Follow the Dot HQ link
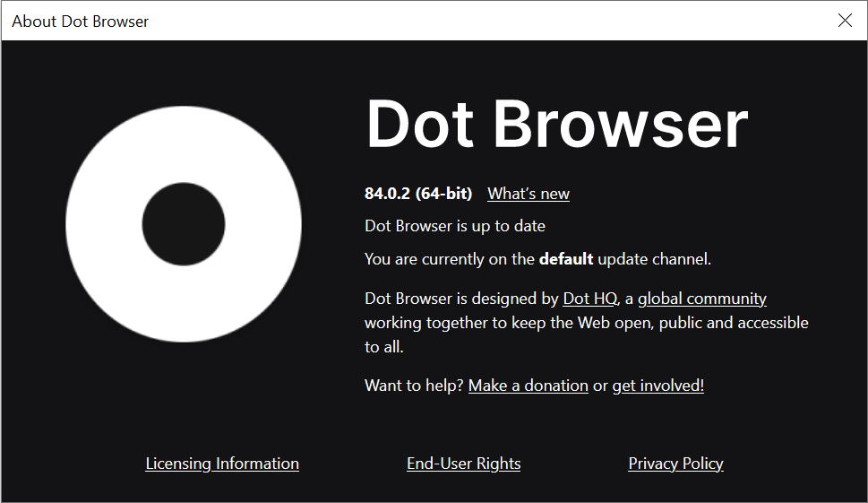 pos(589,299)
